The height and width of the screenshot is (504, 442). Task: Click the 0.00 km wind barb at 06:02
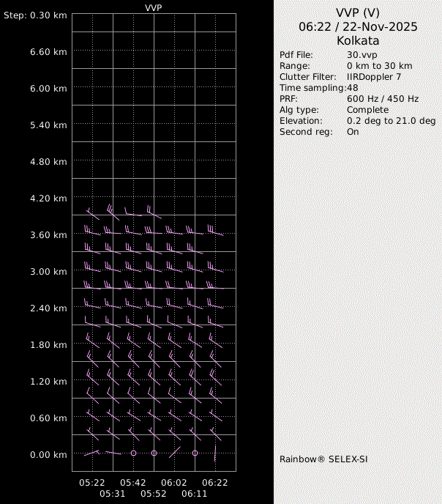click(x=174, y=453)
